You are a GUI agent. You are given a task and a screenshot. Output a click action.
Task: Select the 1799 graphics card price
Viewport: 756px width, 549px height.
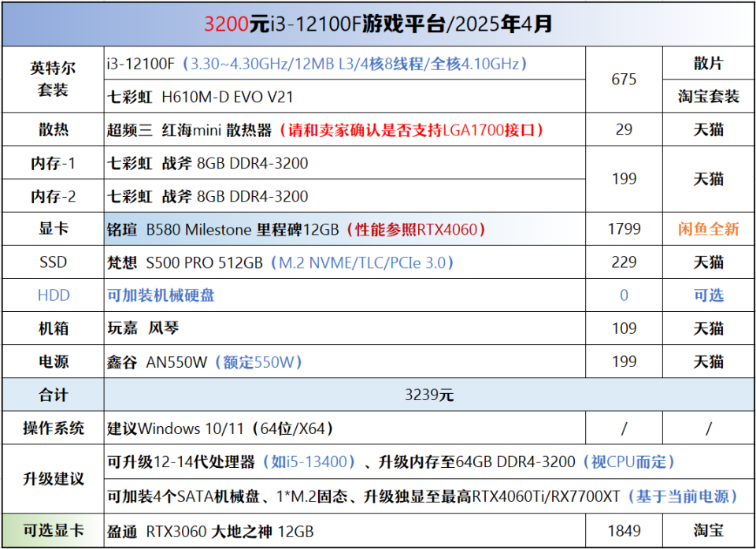tap(624, 229)
